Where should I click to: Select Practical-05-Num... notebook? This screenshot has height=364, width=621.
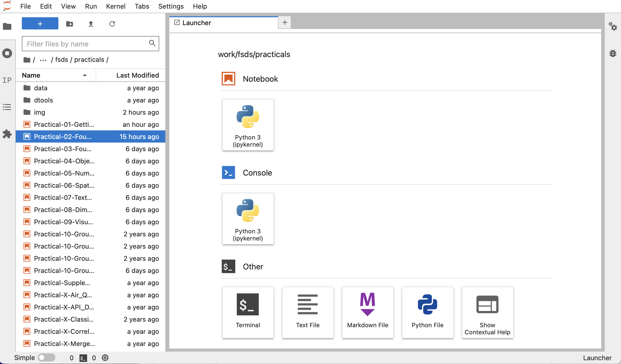pos(90,173)
